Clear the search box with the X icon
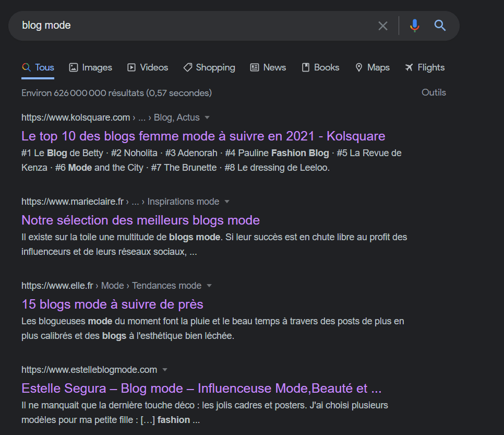This screenshot has width=504, height=435. pos(382,26)
